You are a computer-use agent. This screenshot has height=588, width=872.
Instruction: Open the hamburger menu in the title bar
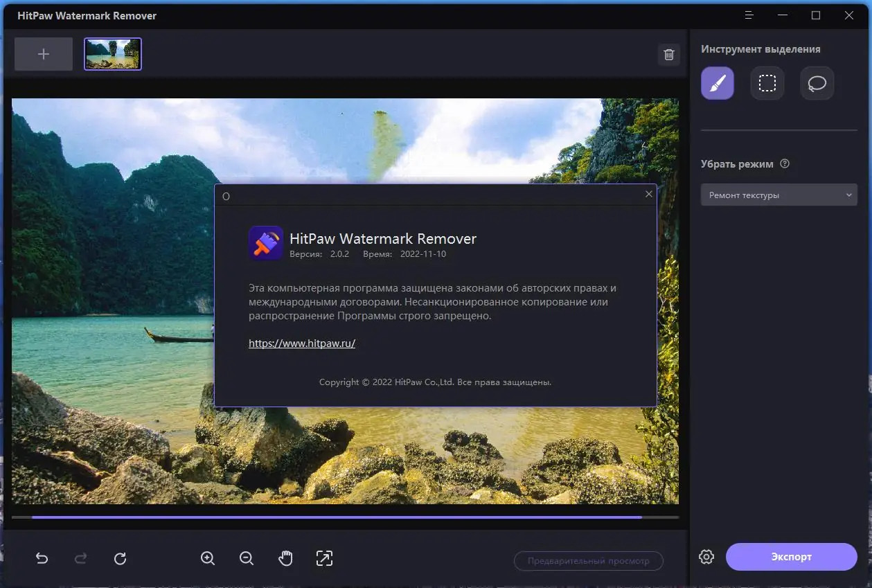point(749,15)
